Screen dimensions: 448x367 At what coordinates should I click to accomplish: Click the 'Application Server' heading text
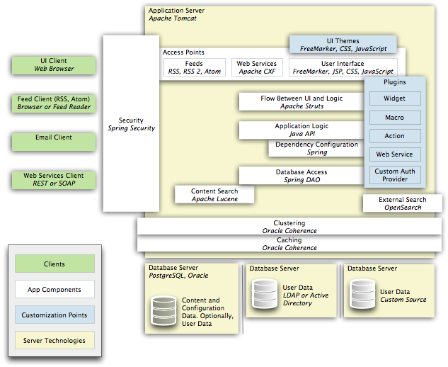(177, 11)
